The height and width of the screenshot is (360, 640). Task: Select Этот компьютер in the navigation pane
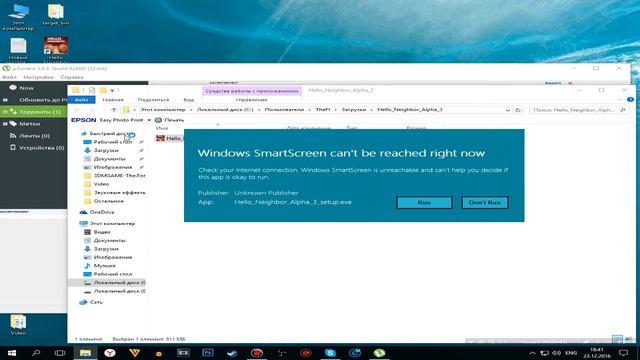tap(107, 224)
